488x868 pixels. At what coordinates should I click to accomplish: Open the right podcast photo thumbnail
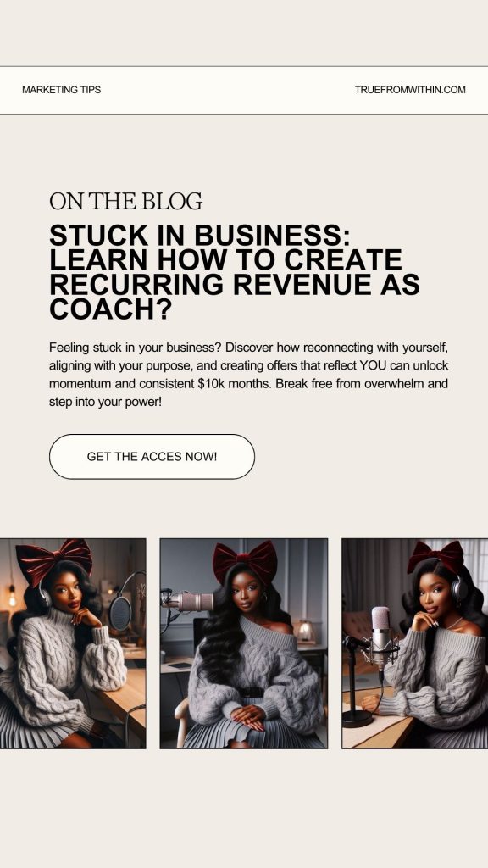click(x=415, y=643)
